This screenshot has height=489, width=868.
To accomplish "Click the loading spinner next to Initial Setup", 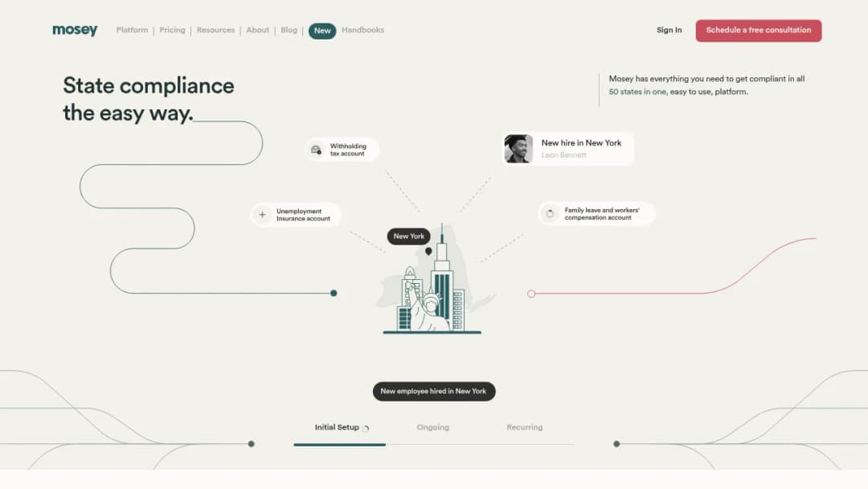I will pyautogui.click(x=366, y=428).
